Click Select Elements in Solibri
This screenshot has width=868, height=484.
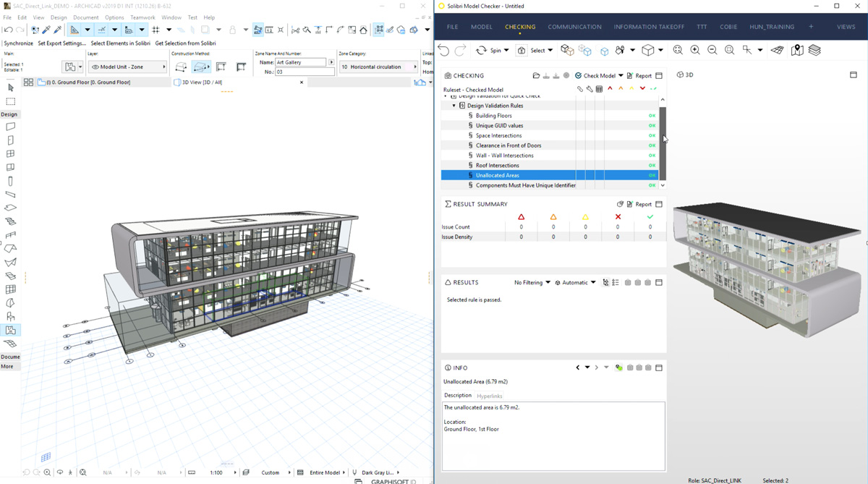(120, 43)
